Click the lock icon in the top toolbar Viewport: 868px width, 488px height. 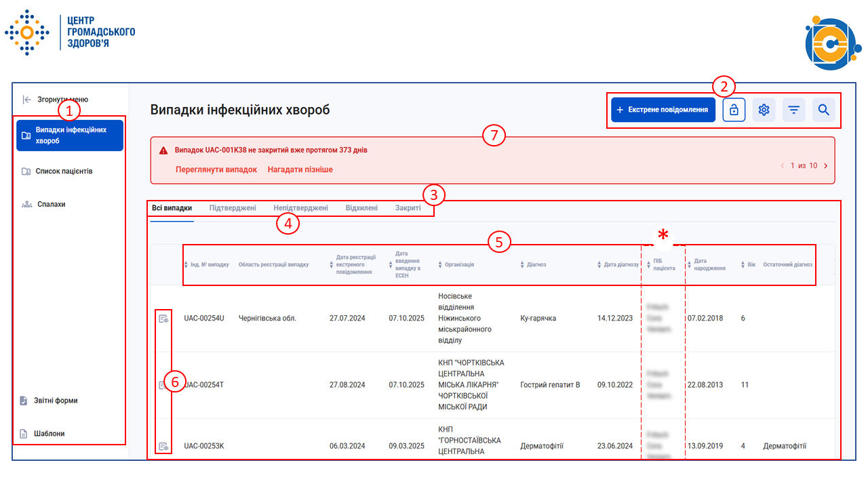point(734,110)
